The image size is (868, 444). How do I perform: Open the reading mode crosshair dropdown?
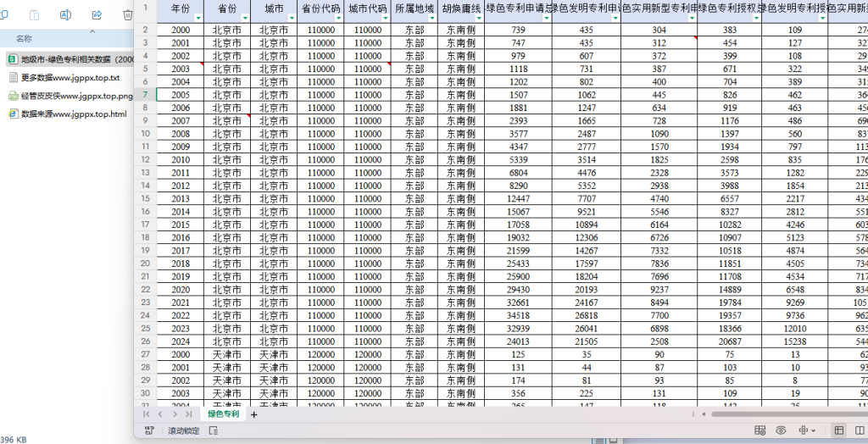coord(807,430)
